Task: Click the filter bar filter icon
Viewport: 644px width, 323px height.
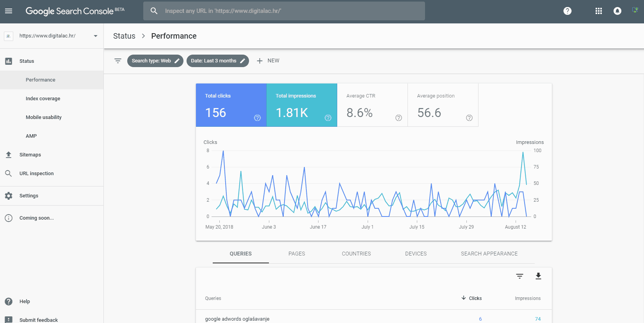Action: pyautogui.click(x=118, y=61)
